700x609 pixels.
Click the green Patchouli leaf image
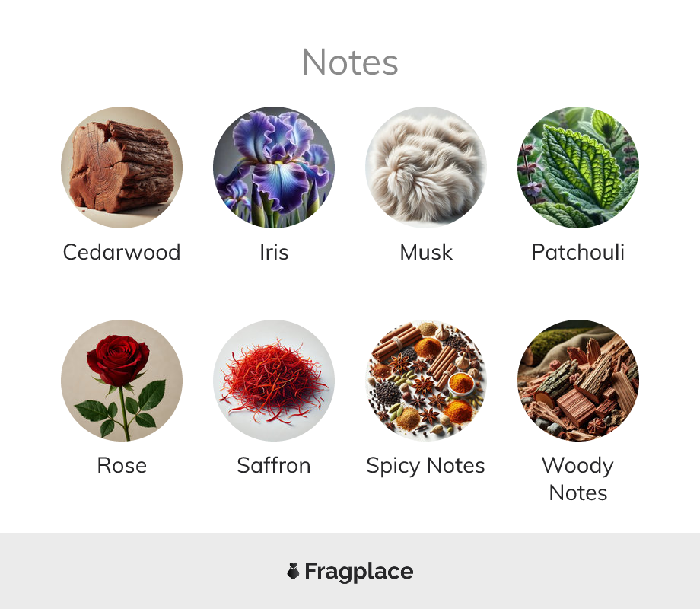578,167
